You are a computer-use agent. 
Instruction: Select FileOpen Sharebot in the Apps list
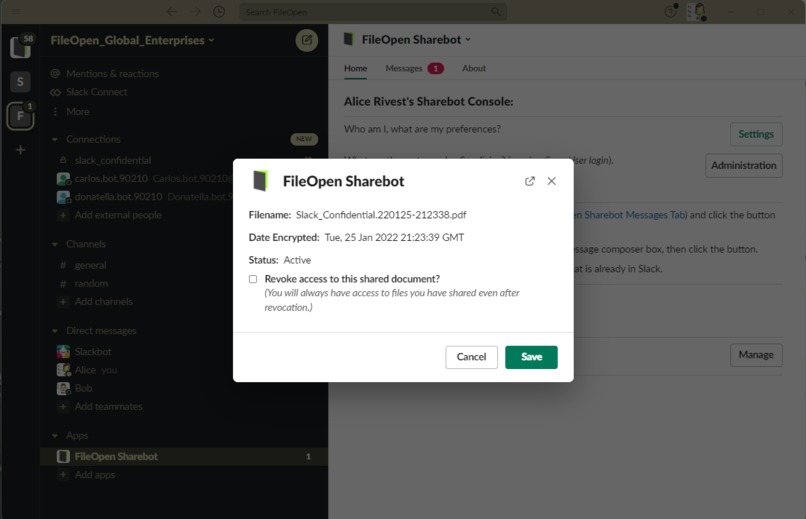184,456
